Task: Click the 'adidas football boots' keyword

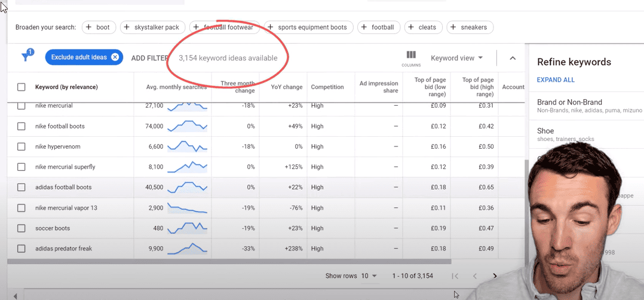Action: click(63, 187)
